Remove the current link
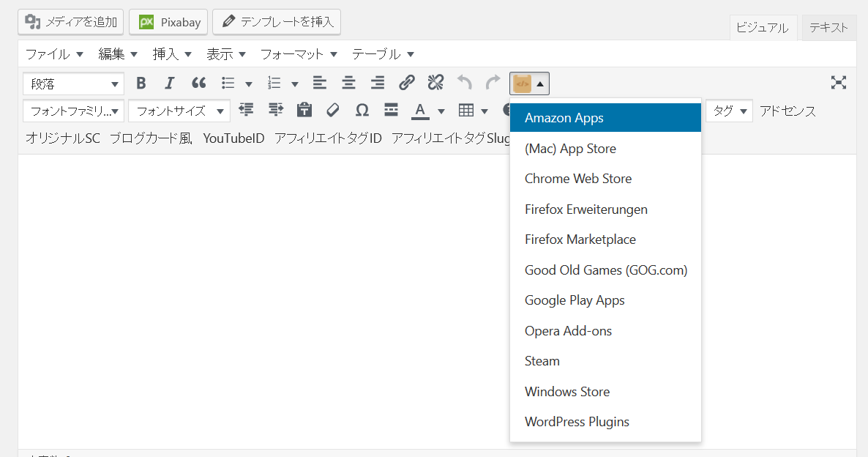868x457 pixels. [x=435, y=83]
